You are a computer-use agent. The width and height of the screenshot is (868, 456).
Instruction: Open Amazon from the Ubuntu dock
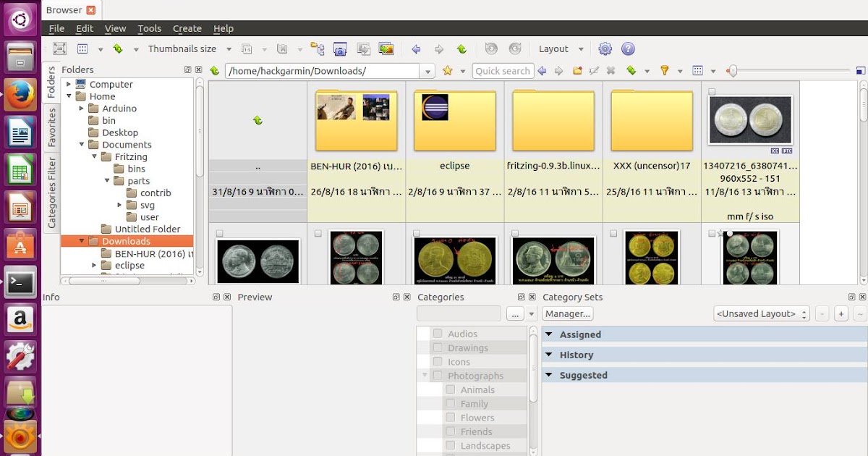[20, 319]
